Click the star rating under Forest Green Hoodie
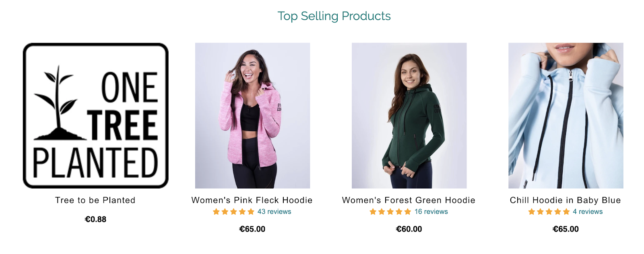The width and height of the screenshot is (644, 254). (x=390, y=212)
